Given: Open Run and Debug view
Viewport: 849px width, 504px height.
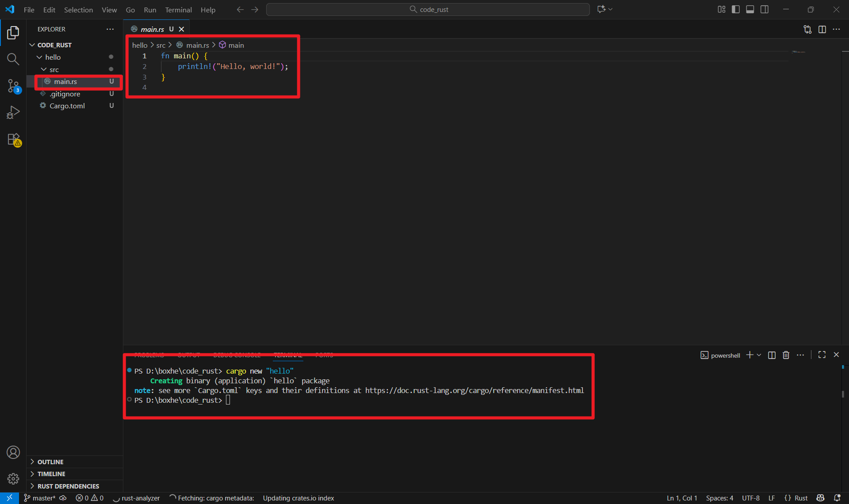Looking at the screenshot, I should pos(13,112).
